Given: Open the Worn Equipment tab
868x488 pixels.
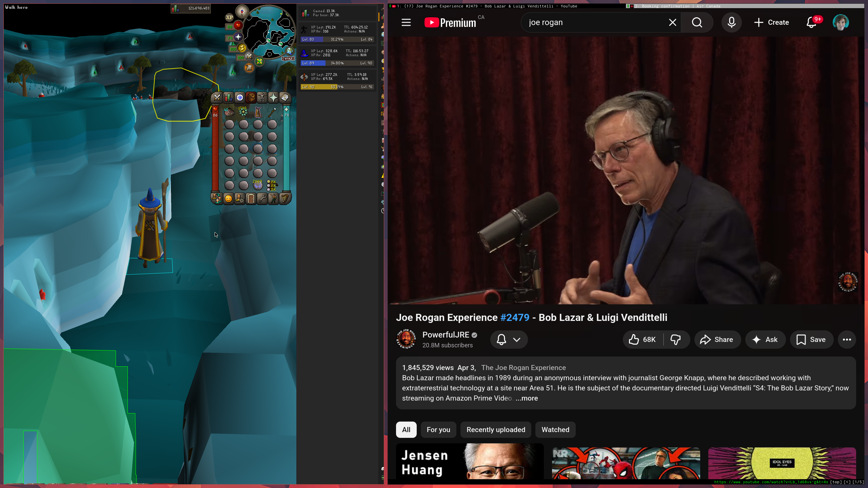Looking at the screenshot, I should pyautogui.click(x=262, y=98).
